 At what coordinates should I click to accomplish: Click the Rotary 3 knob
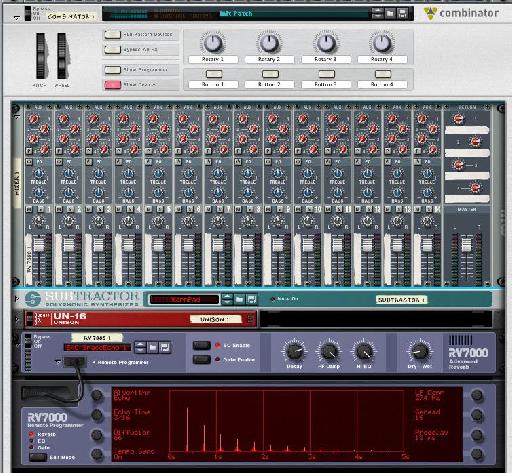(x=326, y=43)
